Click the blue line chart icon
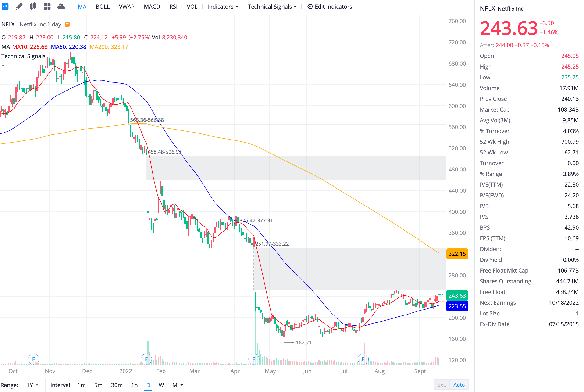The image size is (584, 392). pos(5,7)
